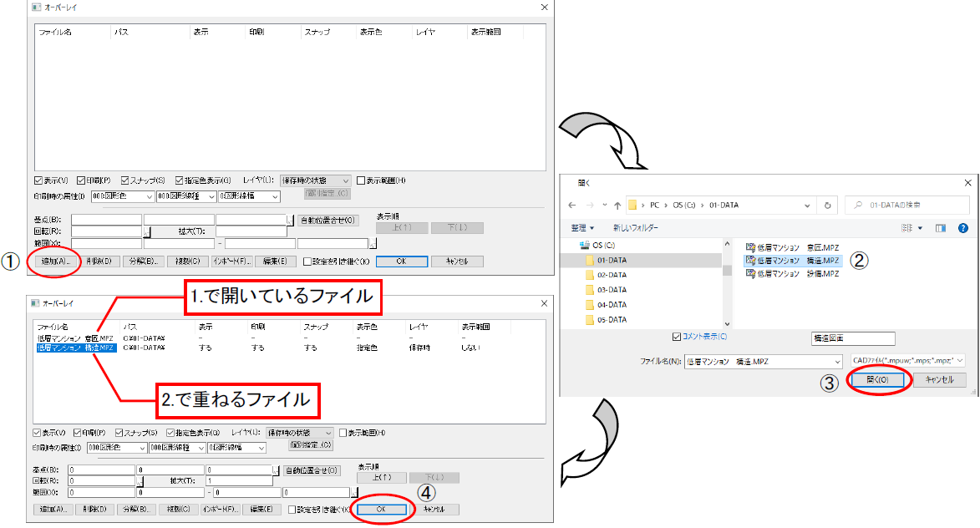Refresh the 01-DATA folder listing
The height and width of the screenshot is (528, 980).
[826, 205]
